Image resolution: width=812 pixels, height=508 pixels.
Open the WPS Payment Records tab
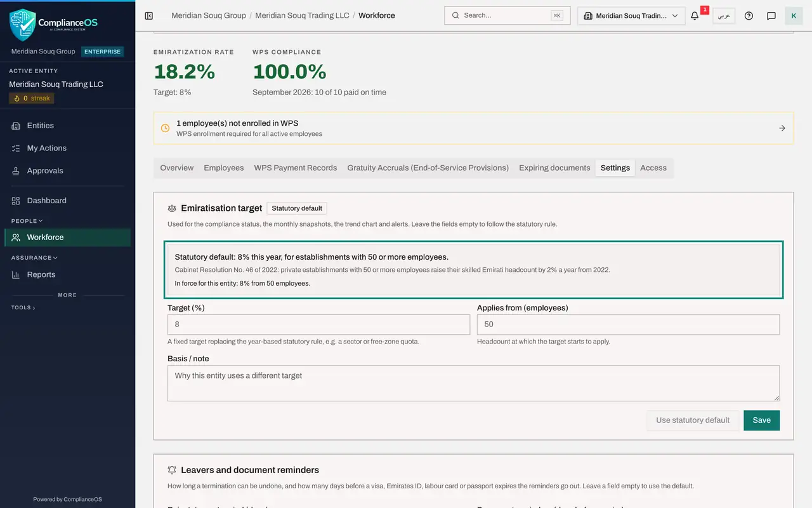[x=296, y=168]
